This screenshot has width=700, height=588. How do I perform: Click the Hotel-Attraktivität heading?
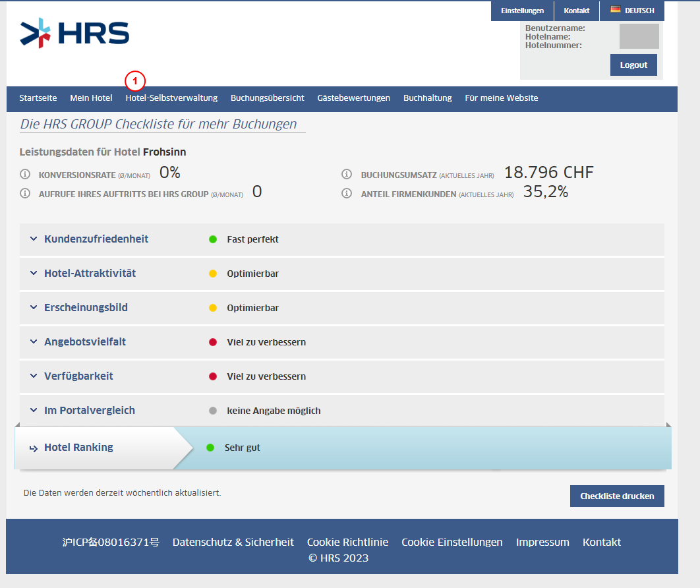90,274
